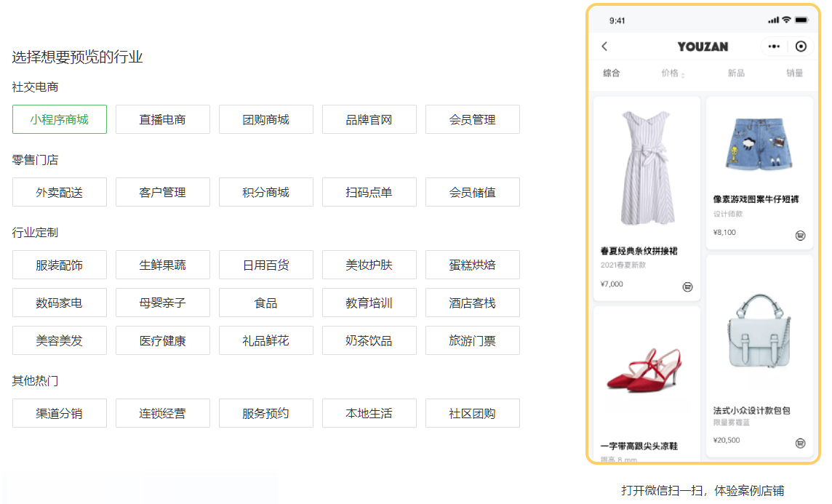This screenshot has height=504, width=832.
Task: Open the three-dots menu in the mini program header
Action: (x=774, y=47)
